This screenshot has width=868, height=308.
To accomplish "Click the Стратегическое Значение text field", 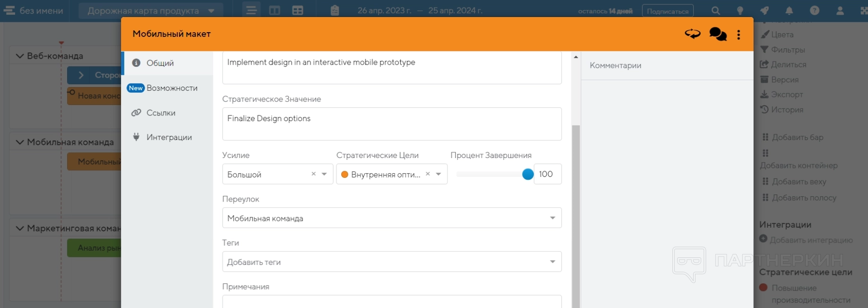I will pyautogui.click(x=391, y=124).
